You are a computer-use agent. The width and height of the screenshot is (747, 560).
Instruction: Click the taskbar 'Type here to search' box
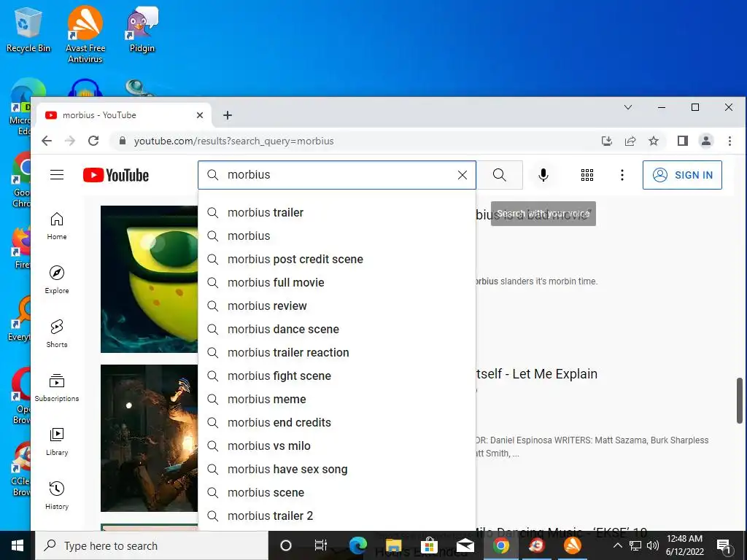click(152, 545)
